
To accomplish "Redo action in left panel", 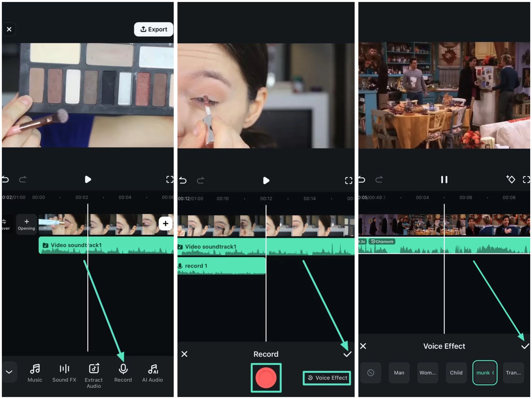I will 23,180.
